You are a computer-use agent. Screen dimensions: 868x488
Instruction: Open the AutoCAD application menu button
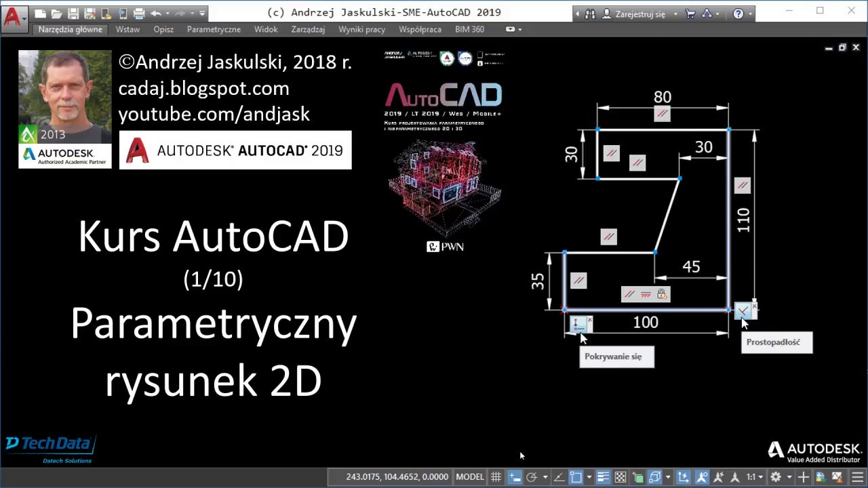(x=15, y=18)
